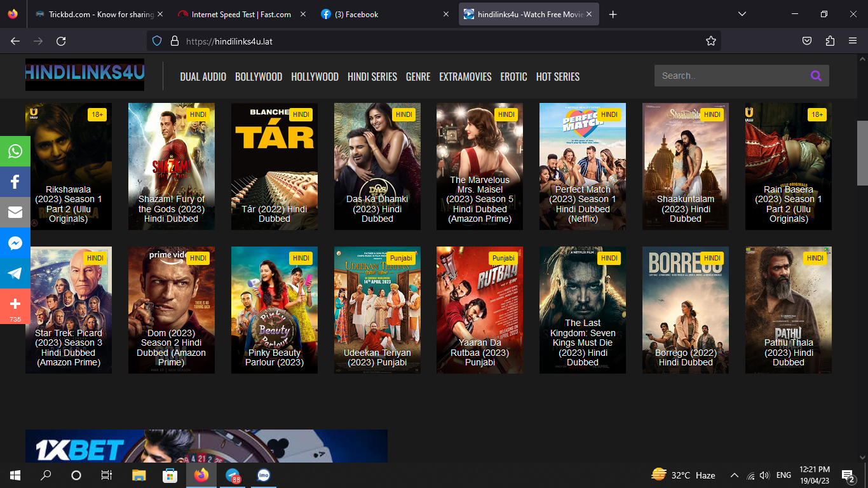Open Telegram app in taskbar
The height and width of the screenshot is (488, 868).
coord(233,475)
